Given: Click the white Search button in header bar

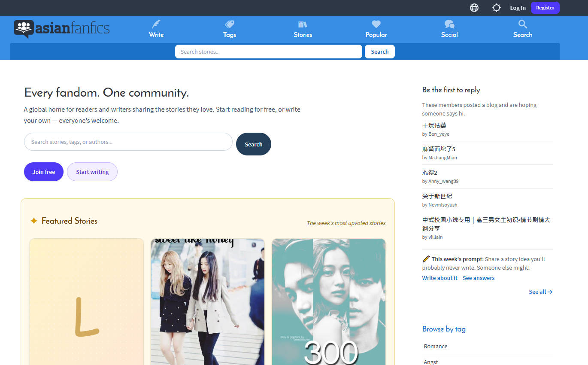Looking at the screenshot, I should 380,52.
